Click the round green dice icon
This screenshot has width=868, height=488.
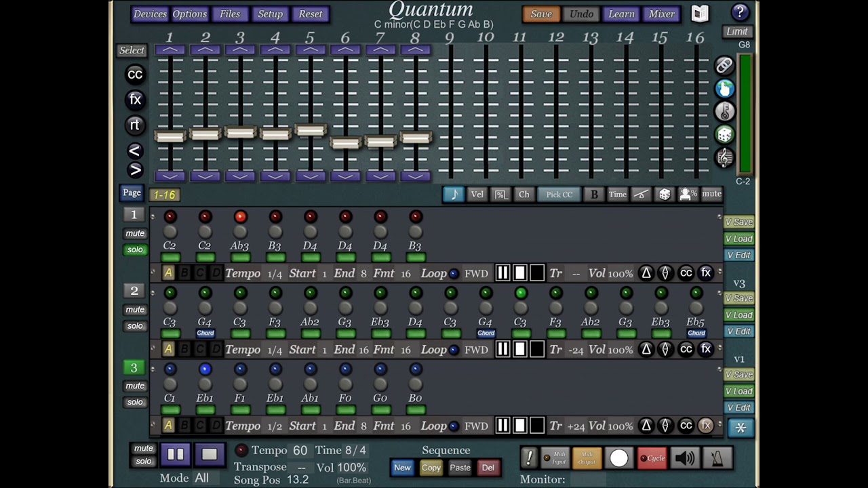pyautogui.click(x=724, y=135)
